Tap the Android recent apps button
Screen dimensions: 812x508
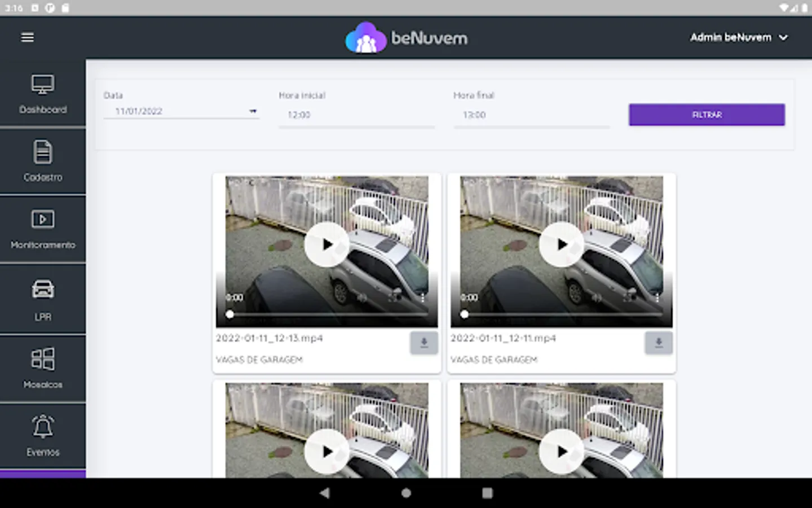487,493
